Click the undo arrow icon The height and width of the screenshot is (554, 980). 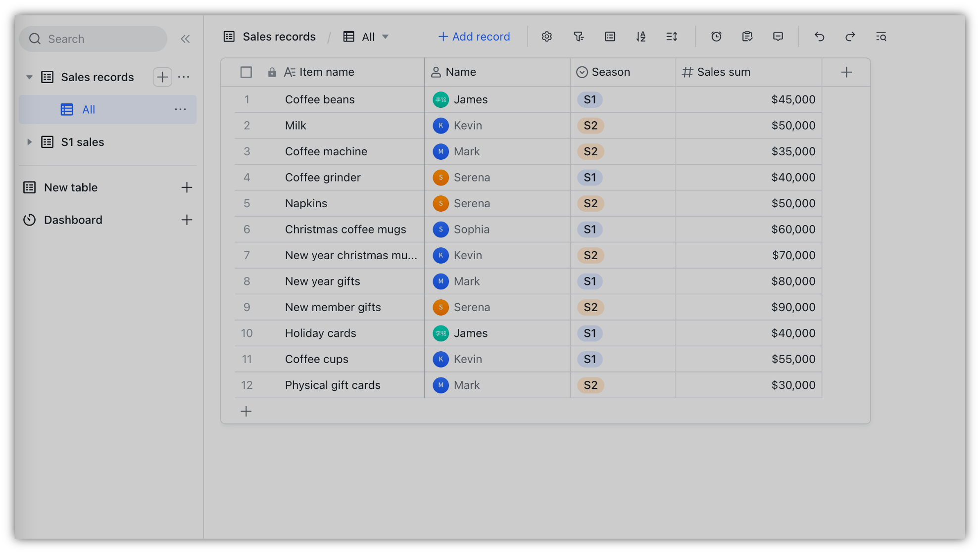[819, 36]
